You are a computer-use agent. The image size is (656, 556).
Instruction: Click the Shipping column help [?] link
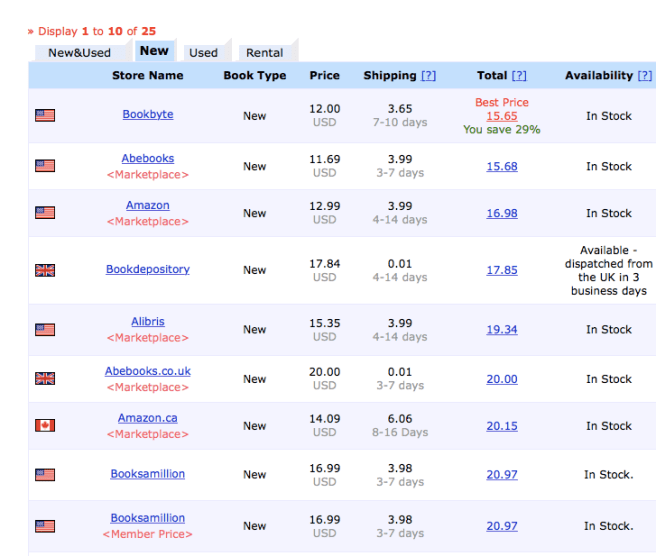click(x=428, y=76)
